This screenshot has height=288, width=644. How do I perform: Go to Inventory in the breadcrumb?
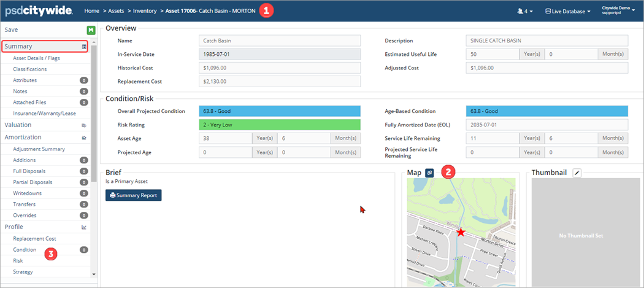[x=145, y=11]
